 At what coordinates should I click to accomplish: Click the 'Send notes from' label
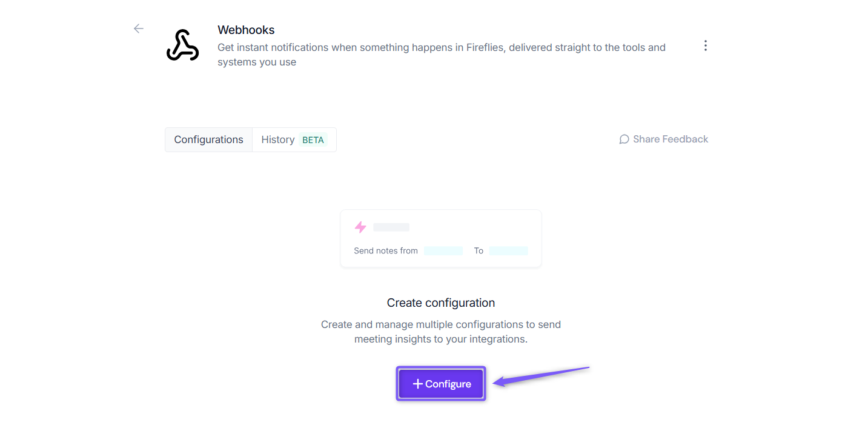386,250
